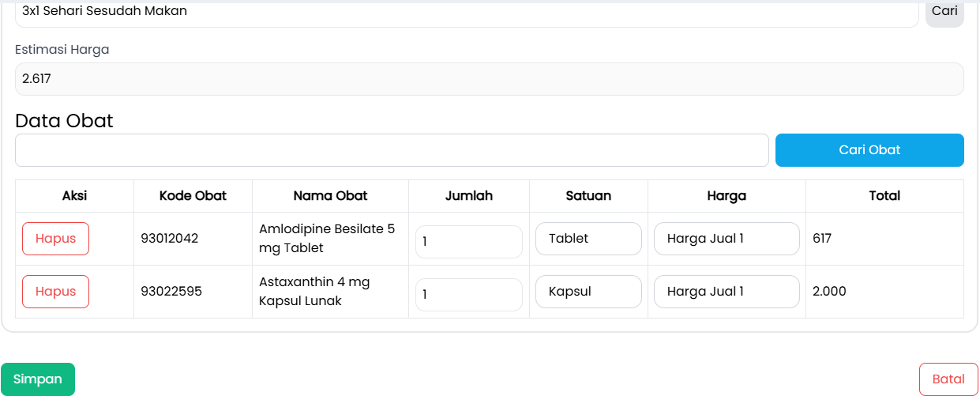Remove Amlodipine Besilate row with Hapus
Image resolution: width=980 pixels, height=396 pixels.
(55, 239)
